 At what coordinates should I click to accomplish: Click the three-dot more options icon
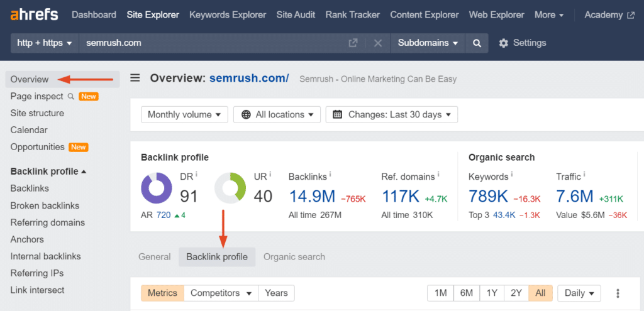coord(618,293)
